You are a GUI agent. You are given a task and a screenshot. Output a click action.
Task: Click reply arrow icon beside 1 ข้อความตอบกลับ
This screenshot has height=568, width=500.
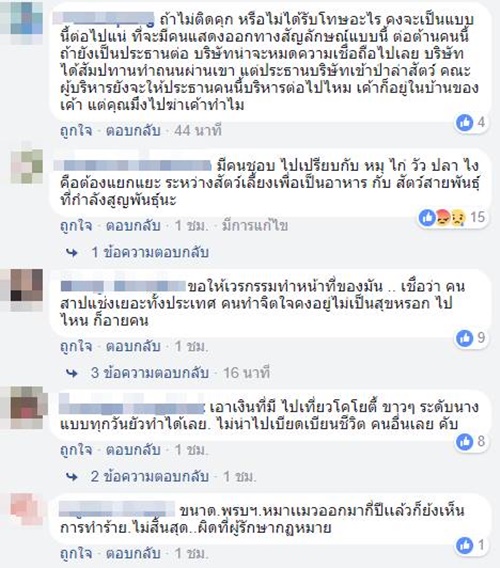tap(72, 252)
